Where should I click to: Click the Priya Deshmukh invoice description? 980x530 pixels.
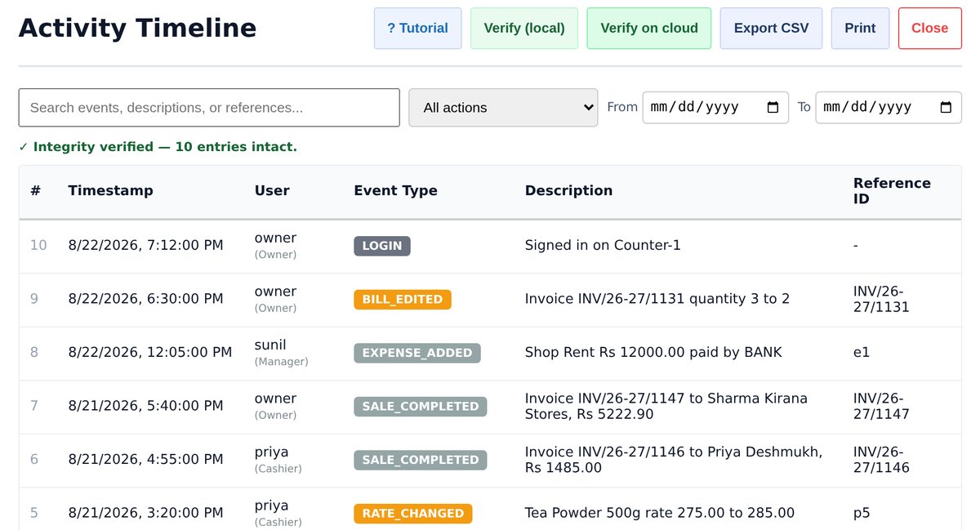(x=674, y=460)
